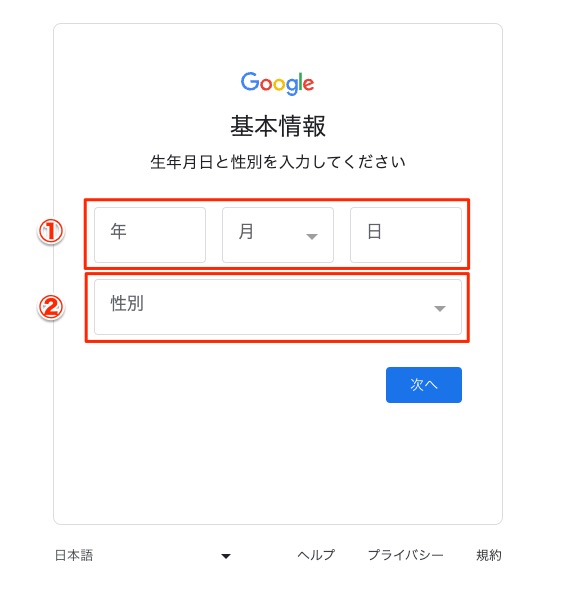Open the 性別 gender dropdown

click(x=278, y=307)
